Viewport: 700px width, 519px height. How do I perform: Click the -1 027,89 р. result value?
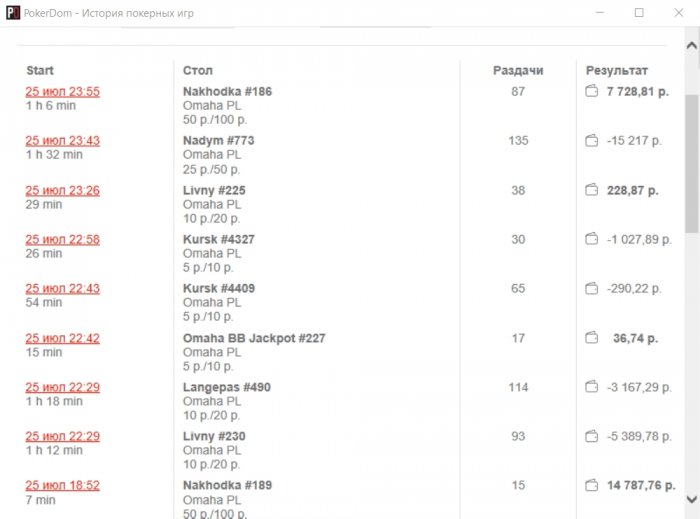tap(639, 240)
